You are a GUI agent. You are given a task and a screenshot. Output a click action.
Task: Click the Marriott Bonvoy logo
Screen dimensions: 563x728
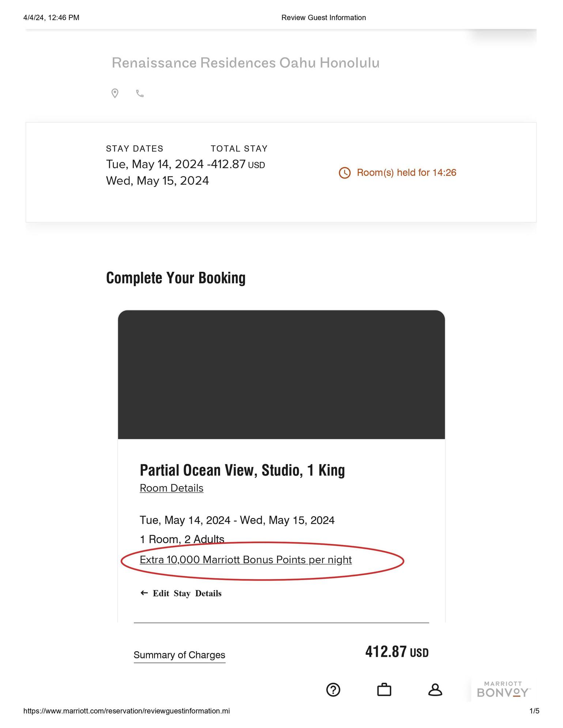[x=503, y=689]
